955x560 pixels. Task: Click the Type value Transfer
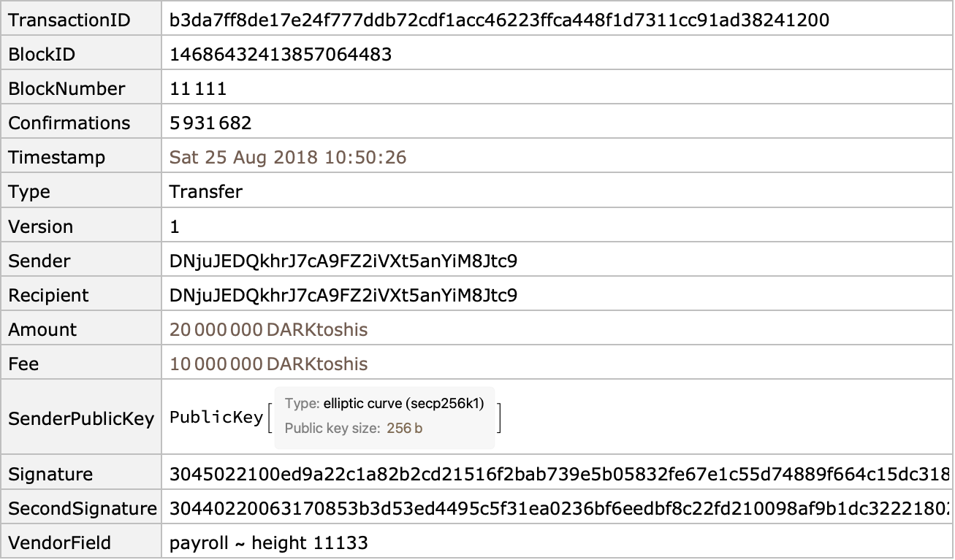coord(206,191)
